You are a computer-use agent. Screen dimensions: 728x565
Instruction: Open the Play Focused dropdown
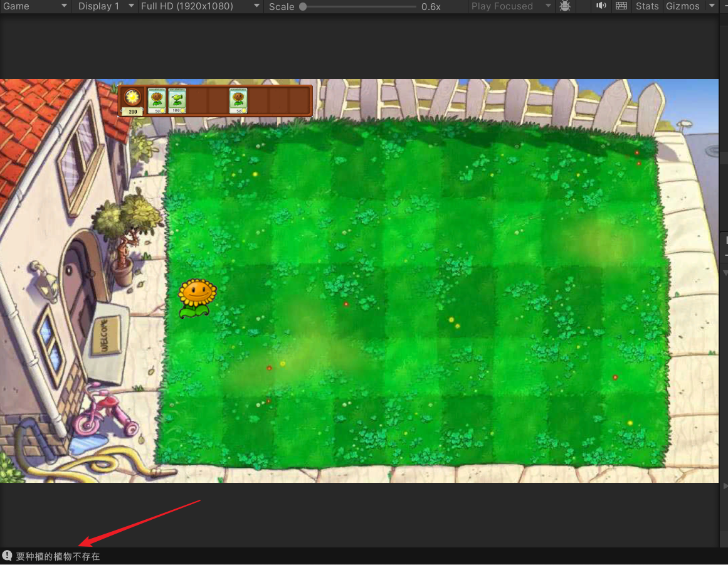click(x=510, y=6)
